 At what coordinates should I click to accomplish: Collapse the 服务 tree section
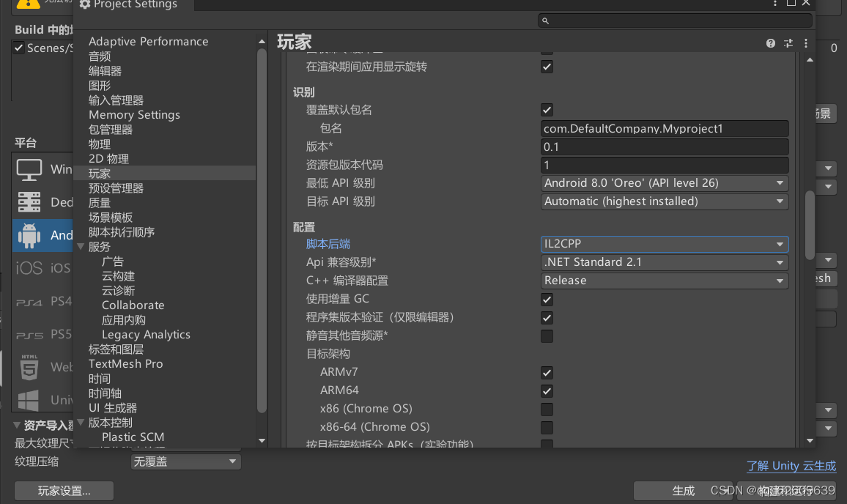[x=81, y=247]
